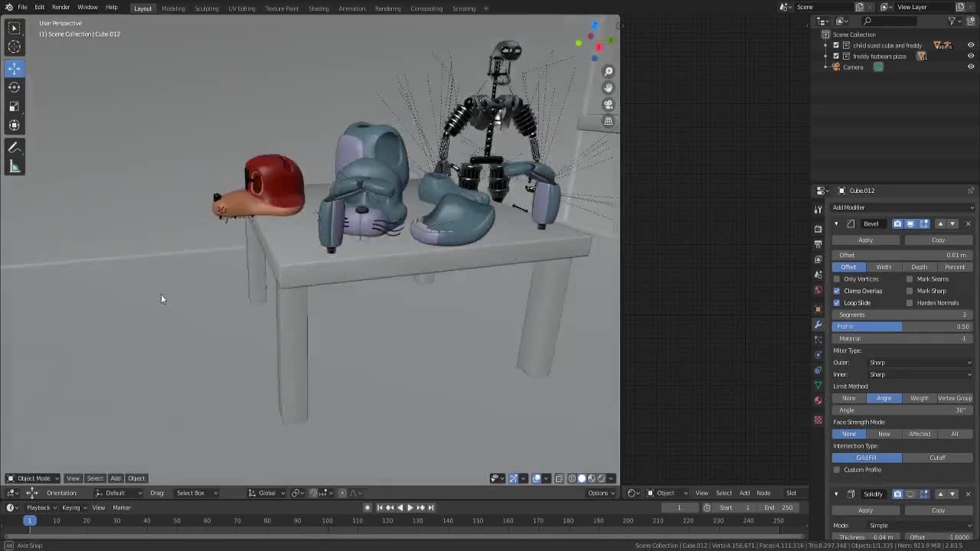Open the Tool properties tab

pos(818,210)
